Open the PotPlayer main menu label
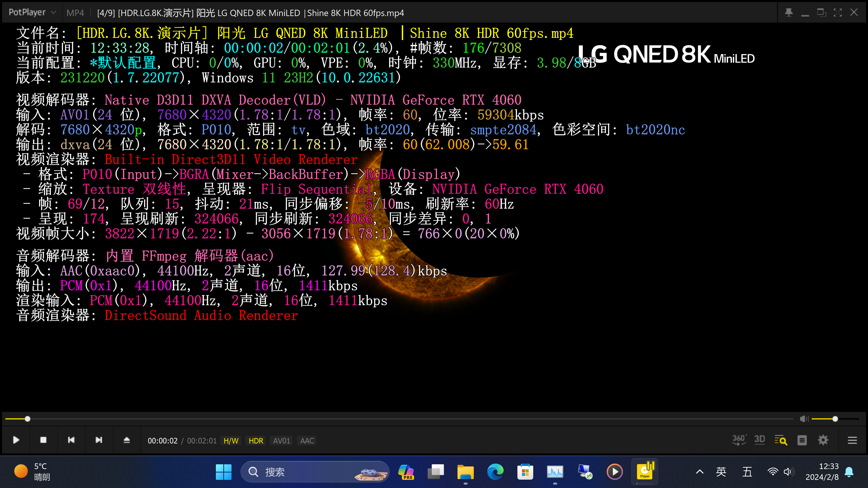 [27, 12]
